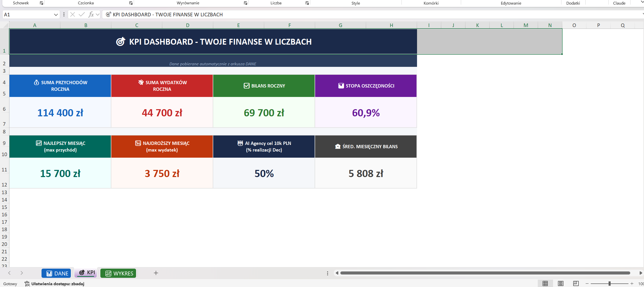The width and height of the screenshot is (644, 287).
Task: Select the 69 700 zł value cell
Action: click(264, 112)
